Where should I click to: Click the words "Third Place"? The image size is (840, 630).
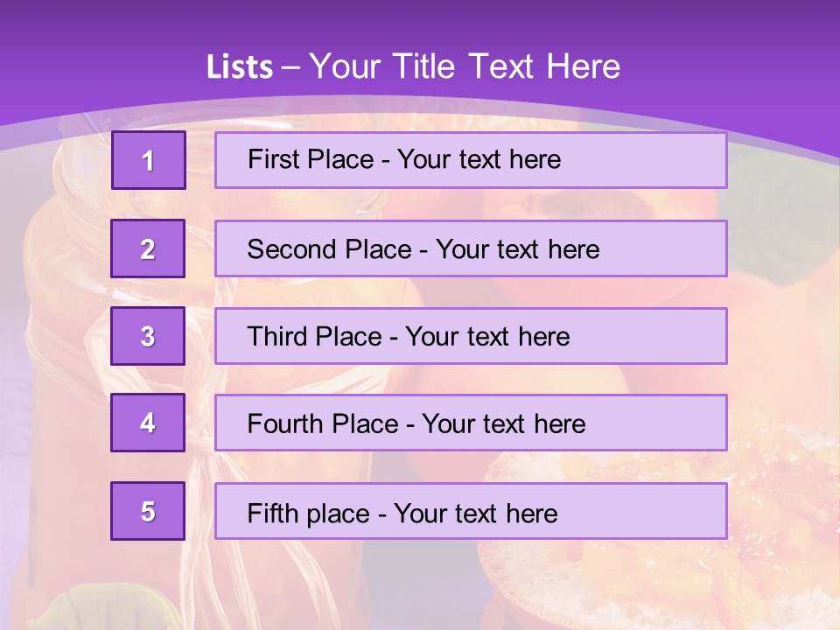pos(314,336)
